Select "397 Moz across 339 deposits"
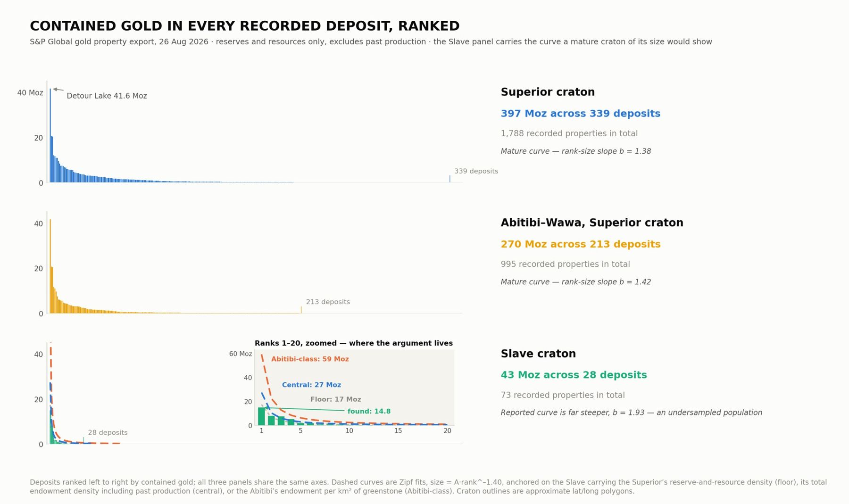 [580, 114]
